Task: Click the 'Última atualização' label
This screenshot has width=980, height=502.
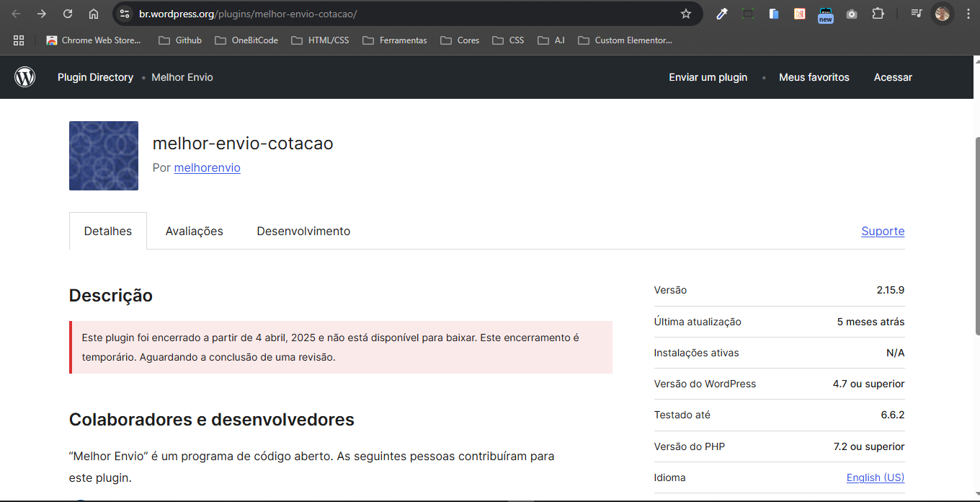Action: [x=698, y=322]
